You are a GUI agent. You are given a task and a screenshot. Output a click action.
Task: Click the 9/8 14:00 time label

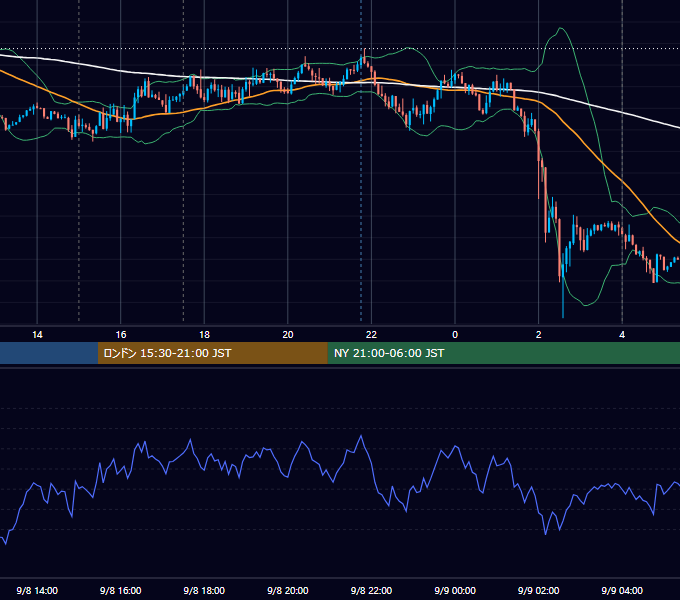pos(37,590)
